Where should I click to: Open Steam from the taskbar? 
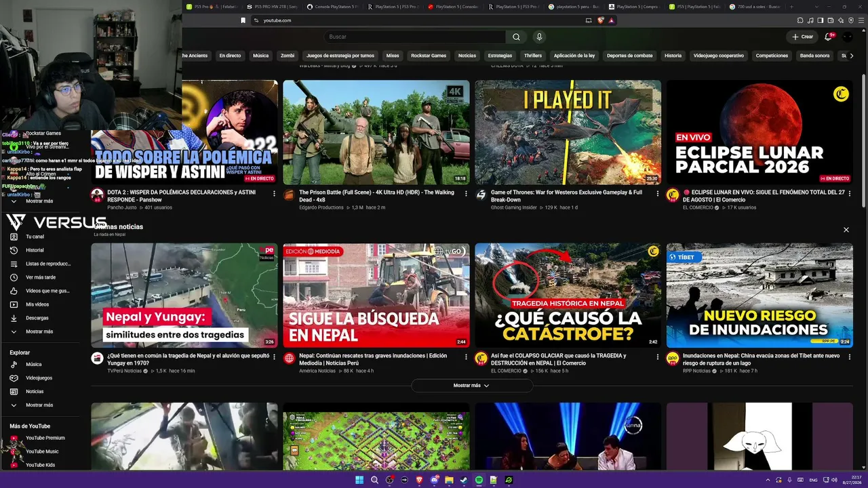click(464, 480)
